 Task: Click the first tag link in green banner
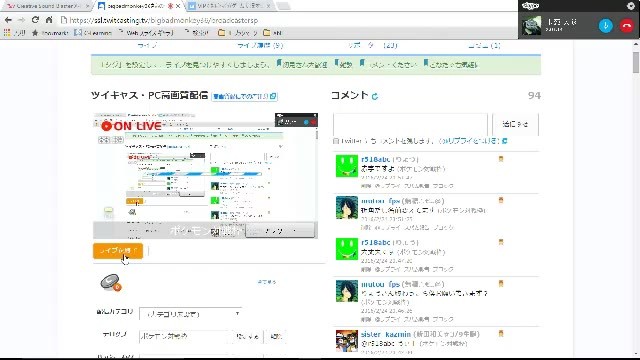[302, 64]
